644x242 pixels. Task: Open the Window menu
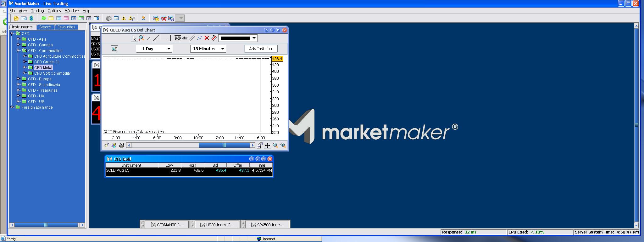72,11
